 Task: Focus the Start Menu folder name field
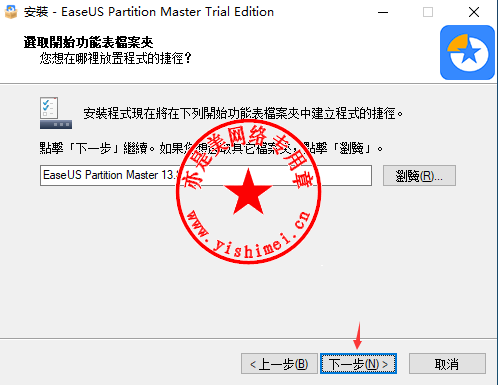pyautogui.click(x=206, y=175)
